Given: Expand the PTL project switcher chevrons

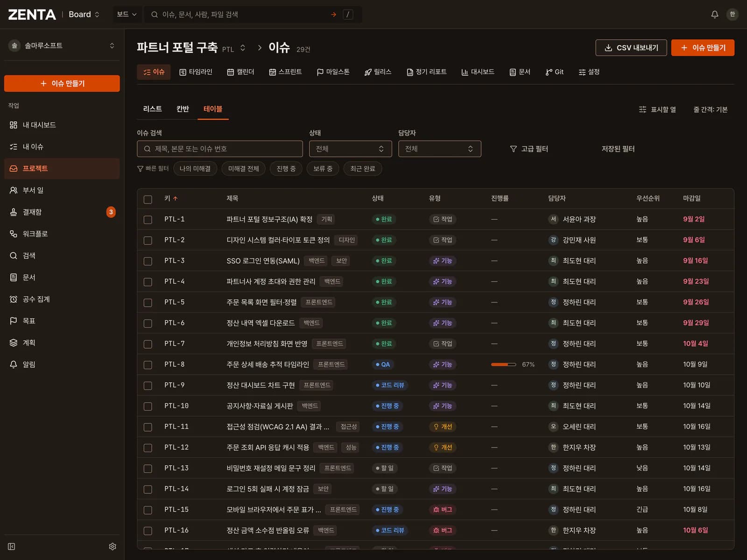Looking at the screenshot, I should click(x=243, y=48).
